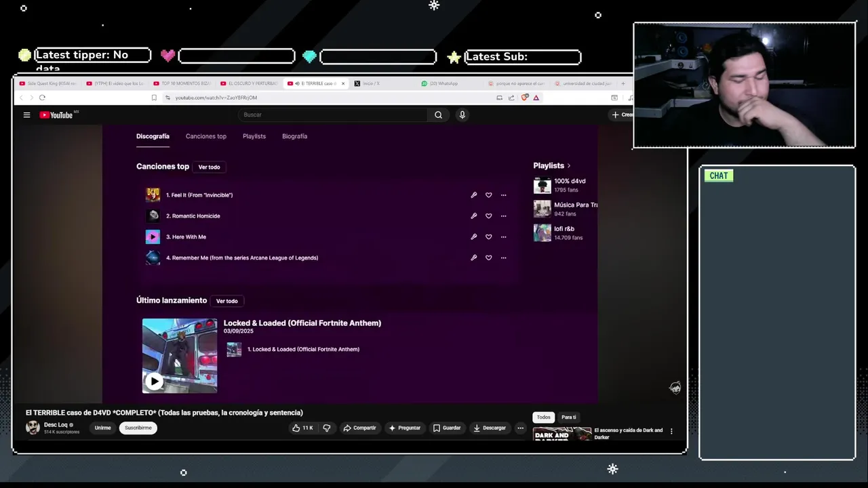Open the Brave Shields lion icon
This screenshot has height=488, width=868.
[x=525, y=98]
